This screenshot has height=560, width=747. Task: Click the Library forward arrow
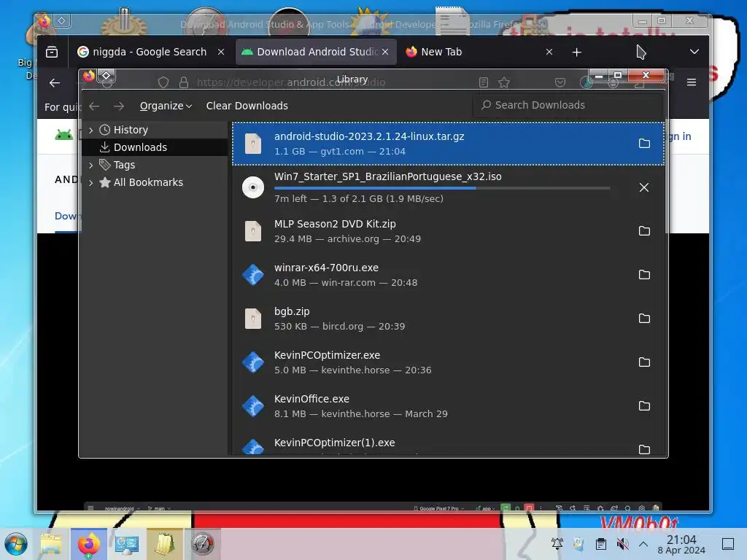click(x=119, y=106)
